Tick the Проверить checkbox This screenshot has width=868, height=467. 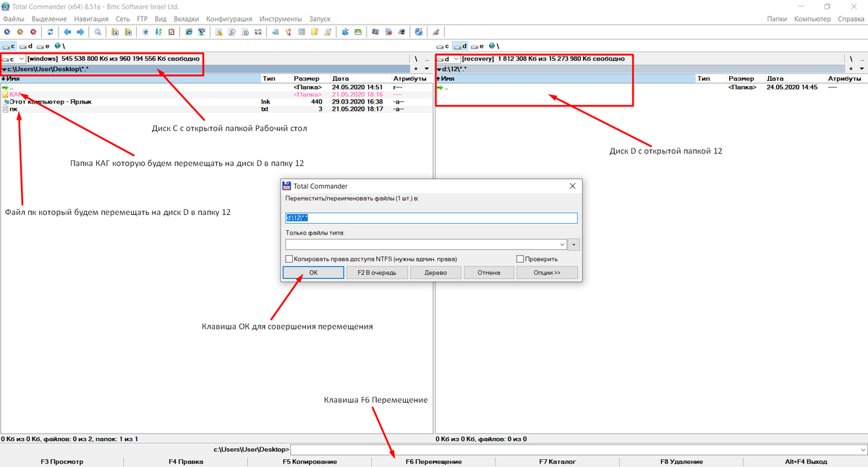[520, 258]
